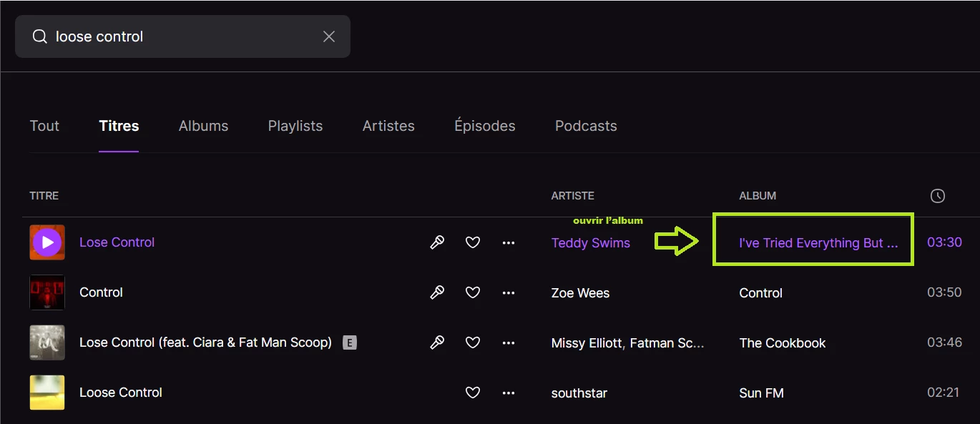The height and width of the screenshot is (424, 980).
Task: Click the search box containing loose control
Action: point(182,36)
